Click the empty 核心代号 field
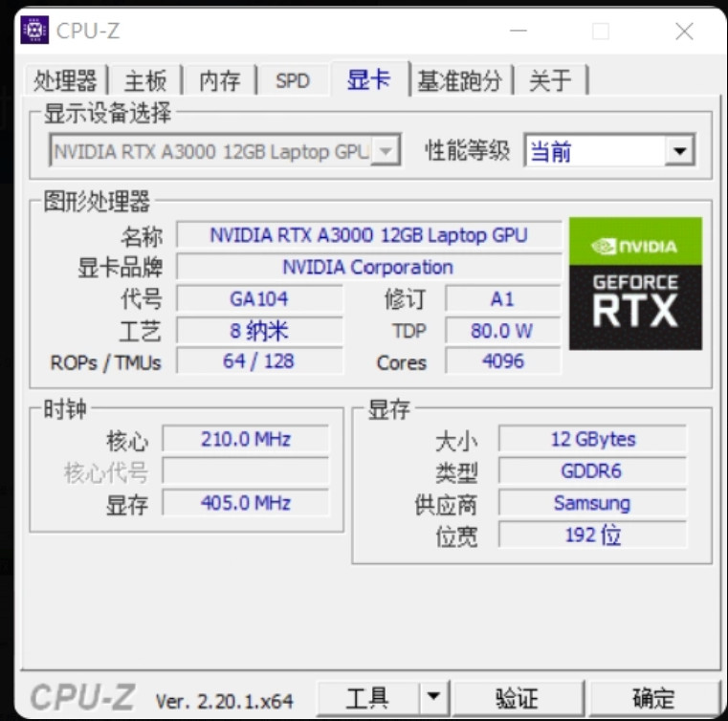The width and height of the screenshot is (728, 721). pyautogui.click(x=246, y=470)
